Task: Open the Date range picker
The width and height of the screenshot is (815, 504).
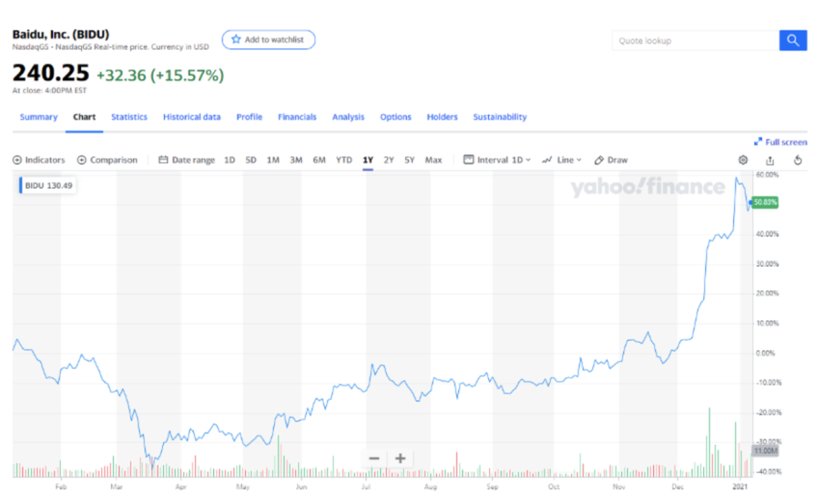Action: point(187,160)
